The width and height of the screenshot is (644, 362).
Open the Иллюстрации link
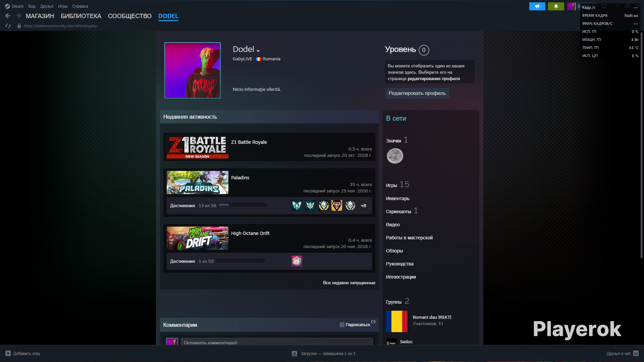point(401,277)
